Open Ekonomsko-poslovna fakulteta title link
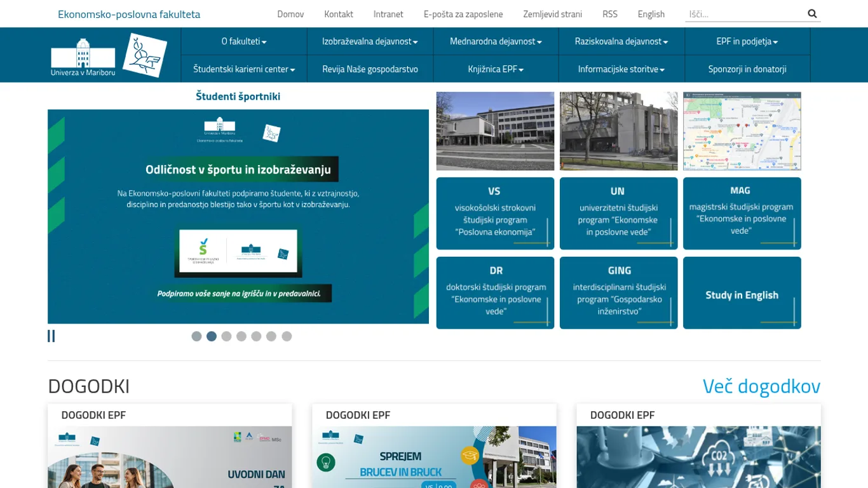The width and height of the screenshot is (868, 488). pyautogui.click(x=129, y=14)
